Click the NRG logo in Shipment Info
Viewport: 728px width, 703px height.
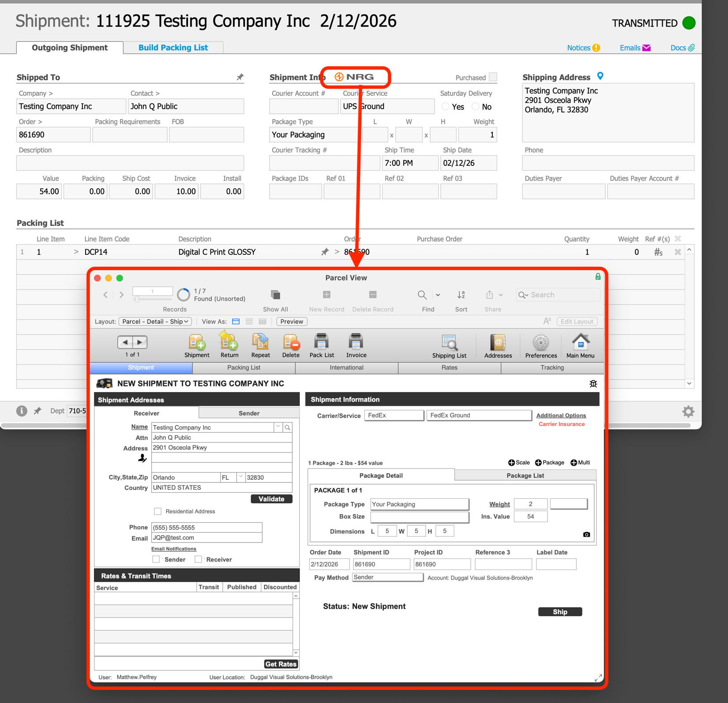coord(354,77)
